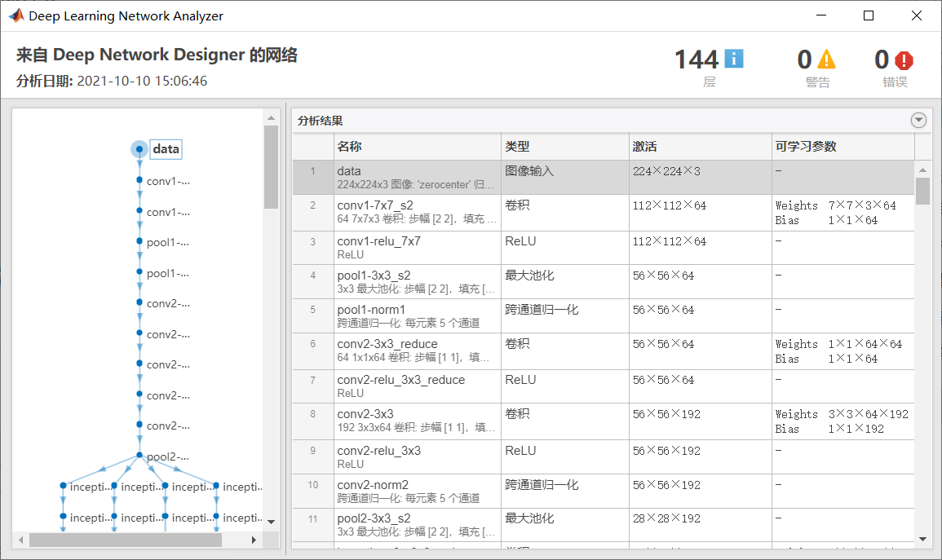This screenshot has width=942, height=560.
Task: Click the 0 errors count
Action: [882, 60]
